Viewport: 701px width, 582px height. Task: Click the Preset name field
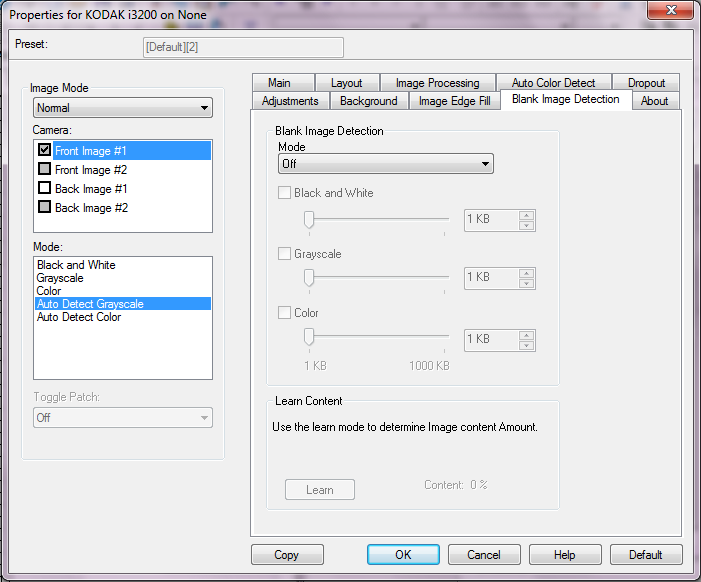pyautogui.click(x=243, y=47)
